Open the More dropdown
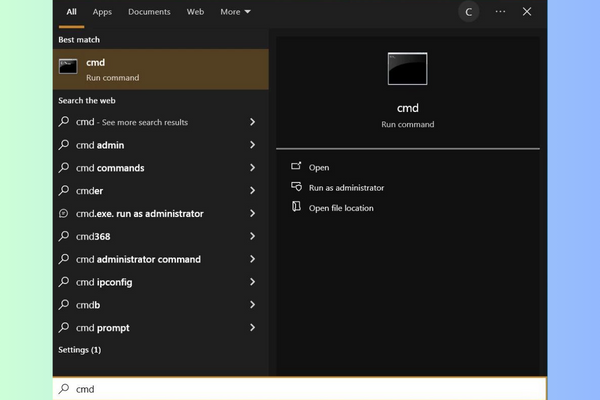600x400 pixels. click(x=235, y=12)
